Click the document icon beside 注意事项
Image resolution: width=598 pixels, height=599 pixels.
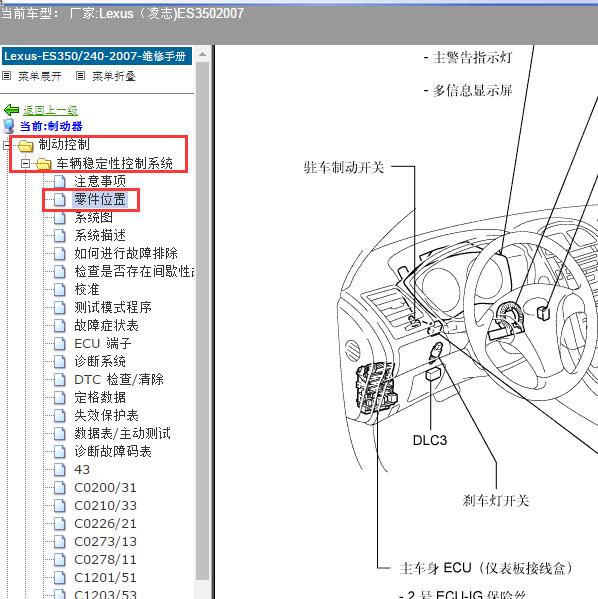(x=60, y=181)
